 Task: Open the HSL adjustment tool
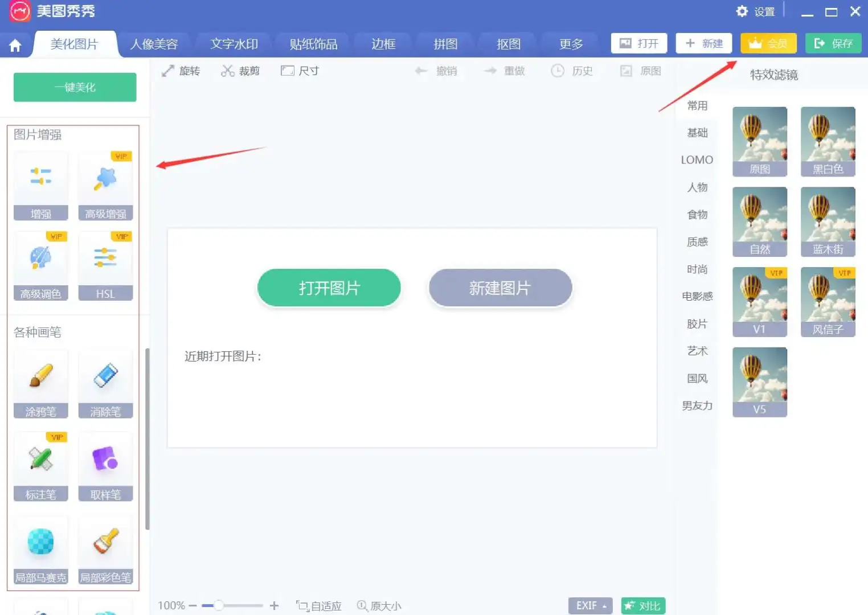[x=105, y=262]
